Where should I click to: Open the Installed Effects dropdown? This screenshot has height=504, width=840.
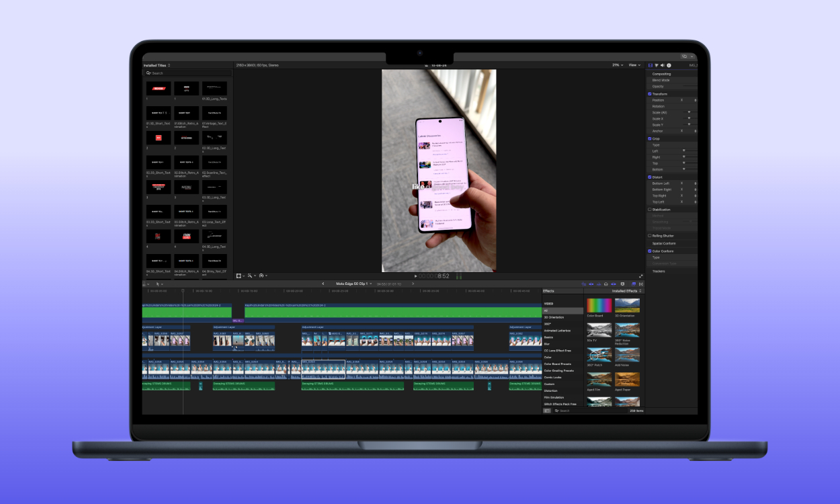tap(625, 291)
